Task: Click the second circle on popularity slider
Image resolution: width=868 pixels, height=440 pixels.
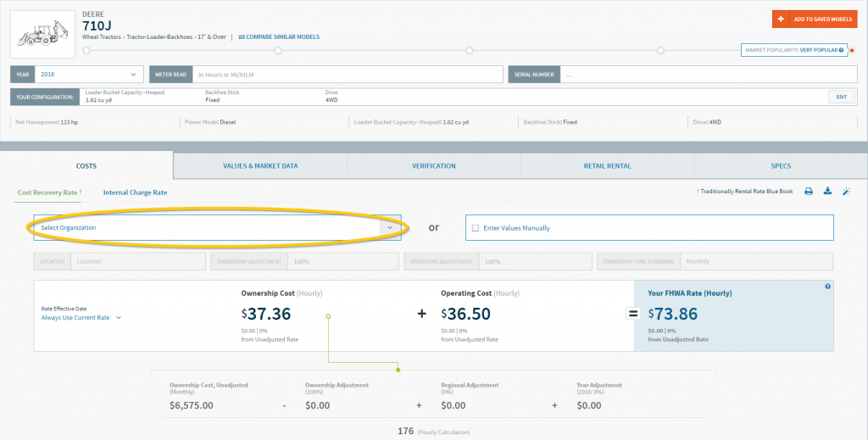Action: (278, 50)
